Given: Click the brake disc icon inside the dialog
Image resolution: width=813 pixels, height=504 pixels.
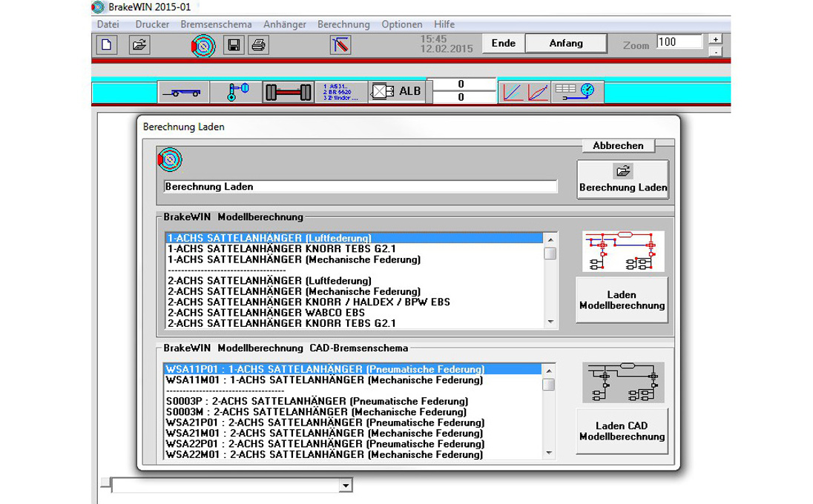Looking at the screenshot, I should [x=170, y=160].
